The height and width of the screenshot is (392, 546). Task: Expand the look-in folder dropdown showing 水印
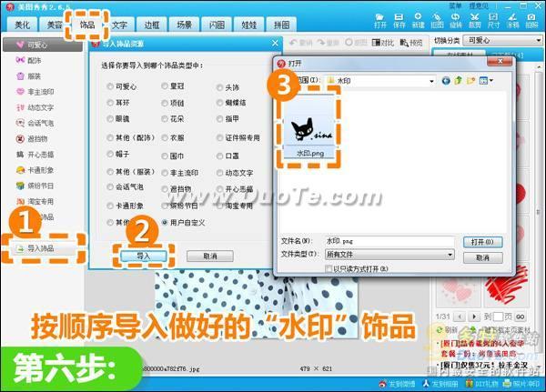(x=431, y=81)
